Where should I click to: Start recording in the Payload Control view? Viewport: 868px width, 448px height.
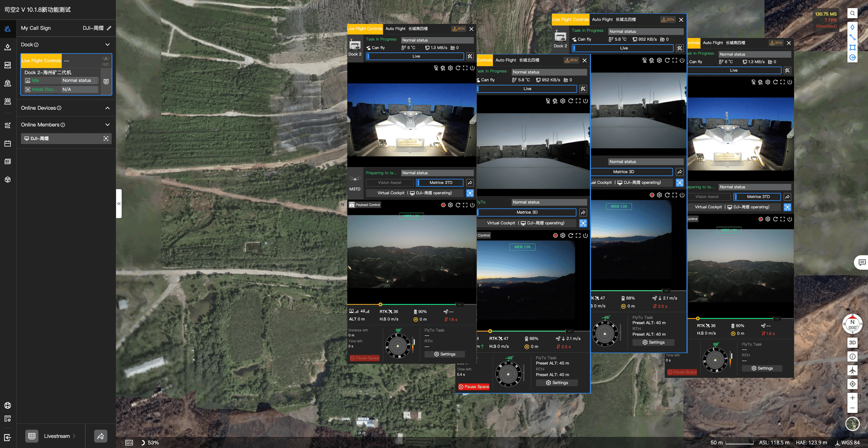tap(443, 205)
